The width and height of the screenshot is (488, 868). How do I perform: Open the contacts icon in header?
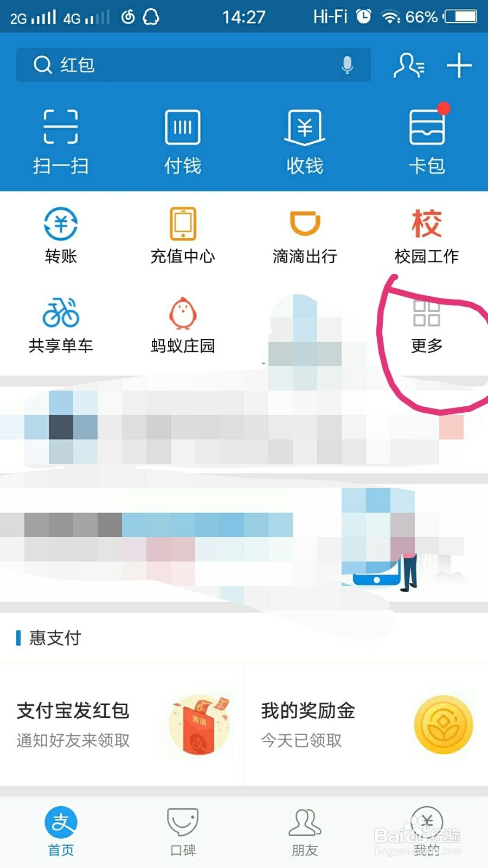[x=409, y=65]
